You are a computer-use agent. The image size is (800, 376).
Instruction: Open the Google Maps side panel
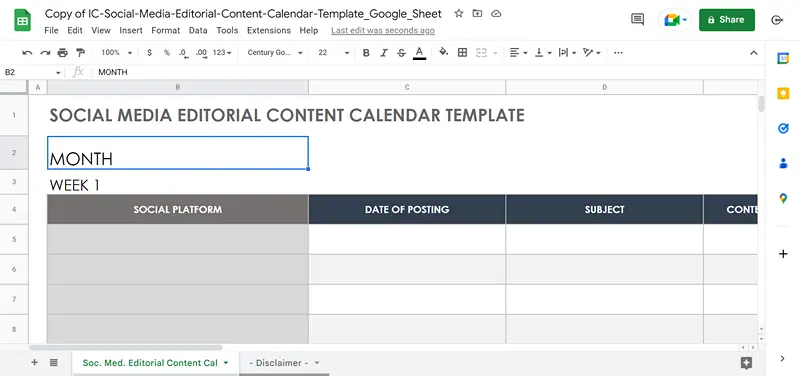coord(783,198)
